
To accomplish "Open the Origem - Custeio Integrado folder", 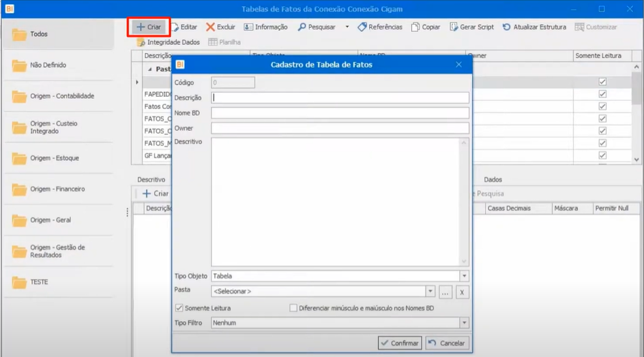I will pos(59,127).
